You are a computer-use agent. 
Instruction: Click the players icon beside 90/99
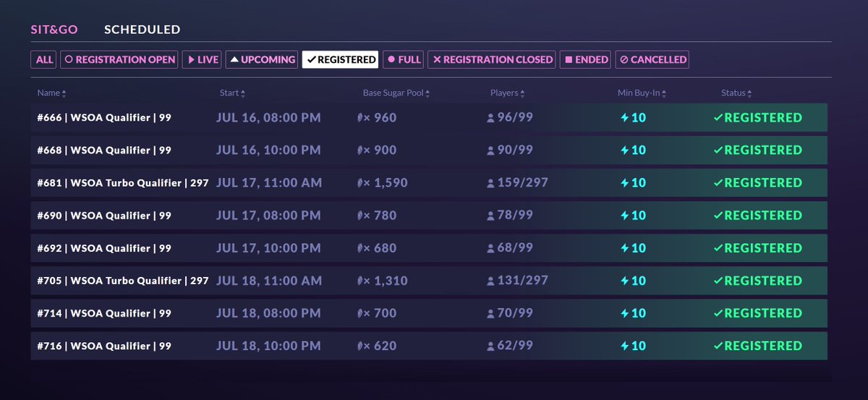coord(491,150)
